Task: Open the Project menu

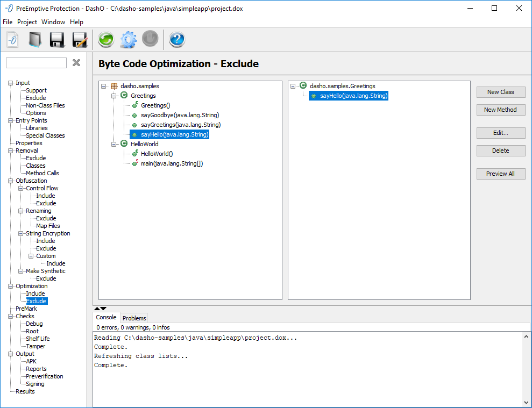Action: tap(27, 22)
